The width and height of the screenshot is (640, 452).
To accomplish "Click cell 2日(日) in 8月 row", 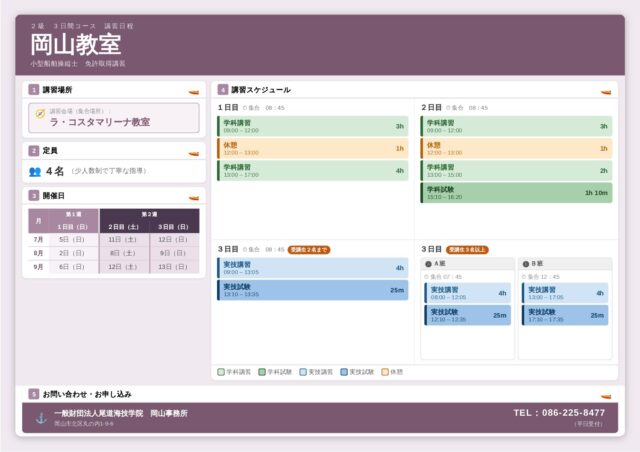I will [x=72, y=253].
